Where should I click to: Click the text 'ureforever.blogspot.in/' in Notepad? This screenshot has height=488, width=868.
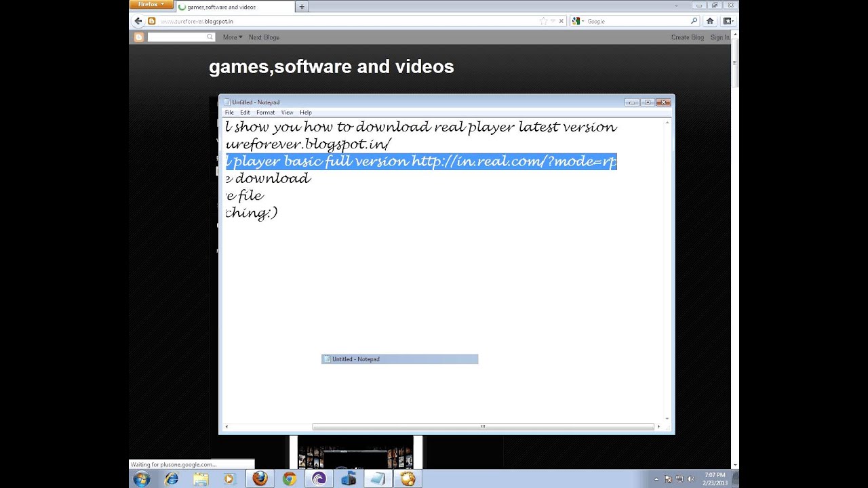click(309, 144)
